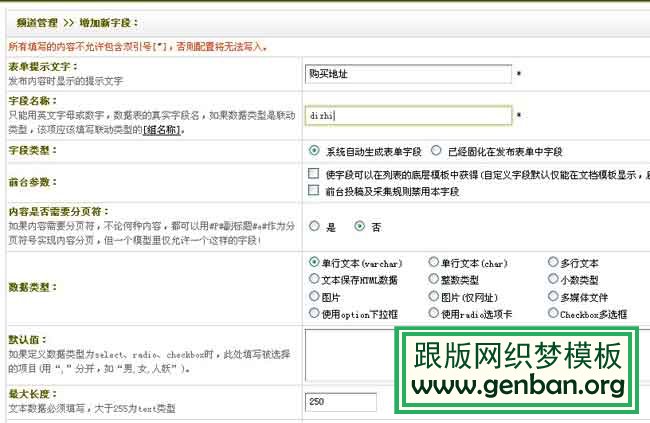Choose 图片(仅网址) data type radio

click(x=434, y=296)
